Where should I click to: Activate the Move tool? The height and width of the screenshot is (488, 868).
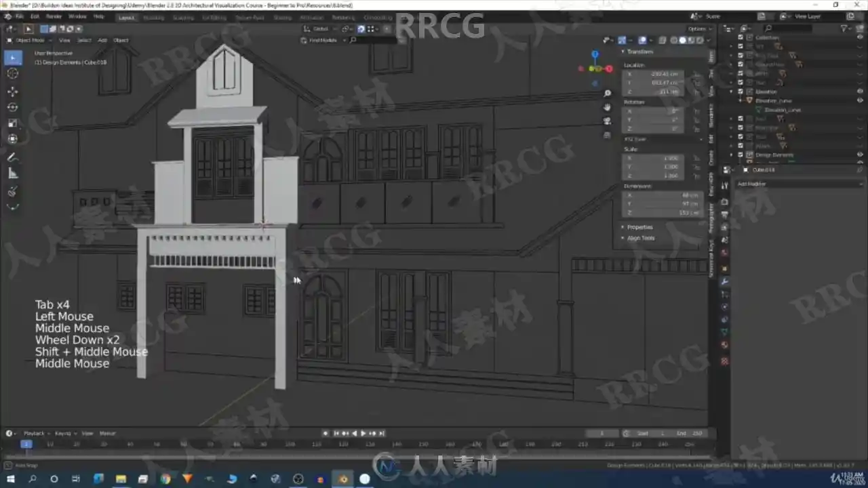click(12, 91)
